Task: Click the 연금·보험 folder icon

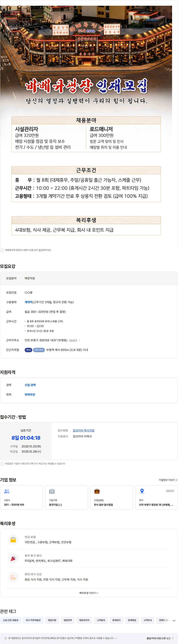Action: click(x=13, y=540)
